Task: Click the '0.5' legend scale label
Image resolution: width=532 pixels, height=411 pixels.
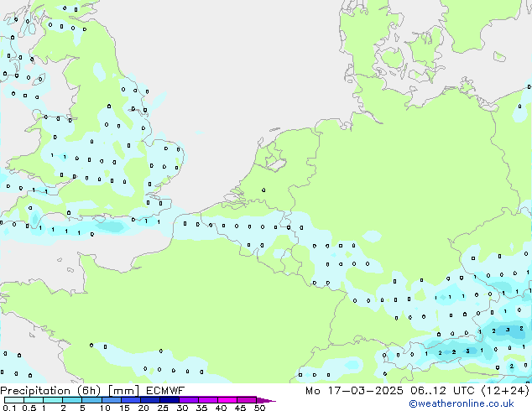Action: pos(29,408)
